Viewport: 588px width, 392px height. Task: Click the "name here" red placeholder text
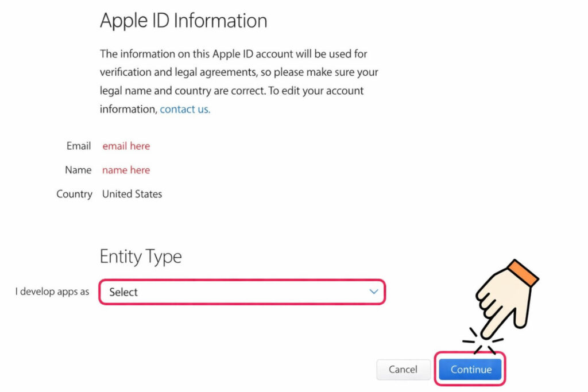126,170
